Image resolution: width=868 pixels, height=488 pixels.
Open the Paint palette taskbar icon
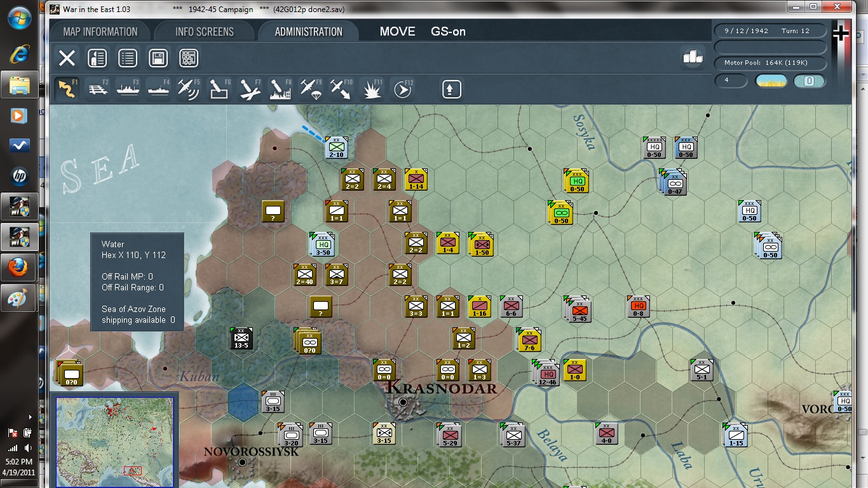tap(19, 299)
